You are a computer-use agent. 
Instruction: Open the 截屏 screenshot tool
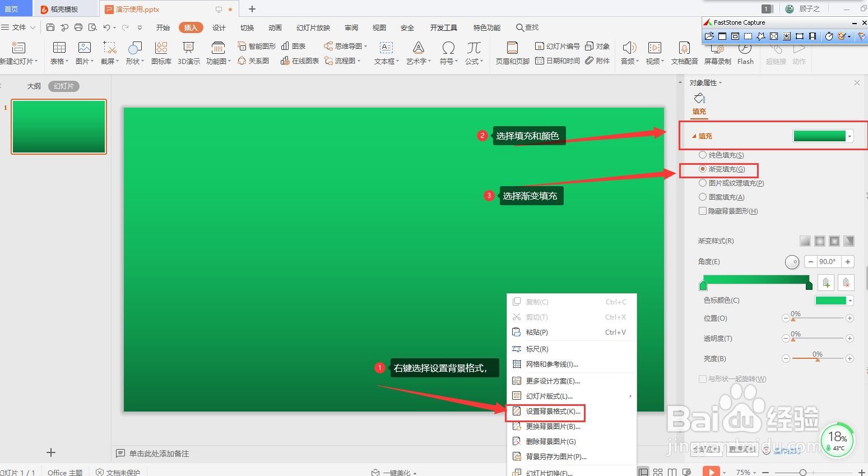(109, 53)
